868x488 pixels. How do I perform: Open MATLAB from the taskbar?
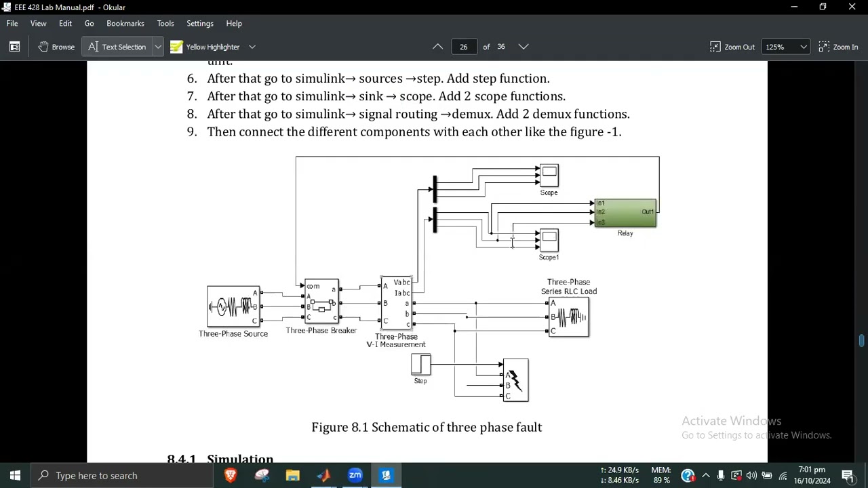pos(324,476)
